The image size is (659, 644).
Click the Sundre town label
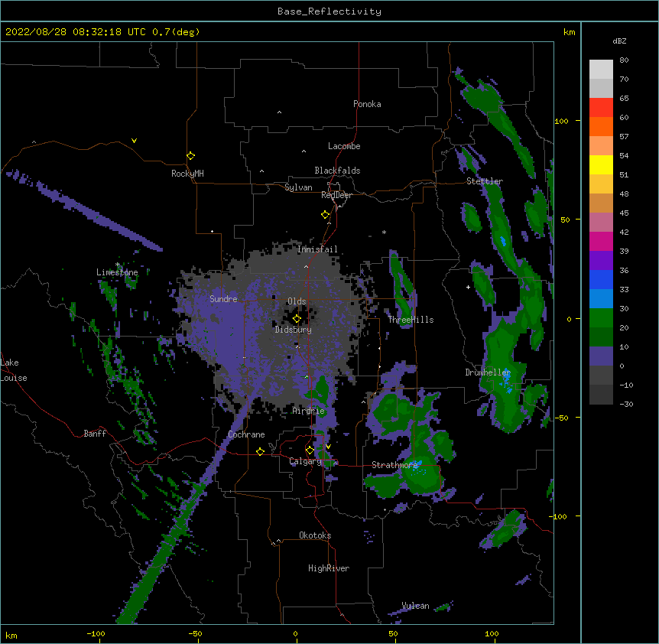click(223, 299)
